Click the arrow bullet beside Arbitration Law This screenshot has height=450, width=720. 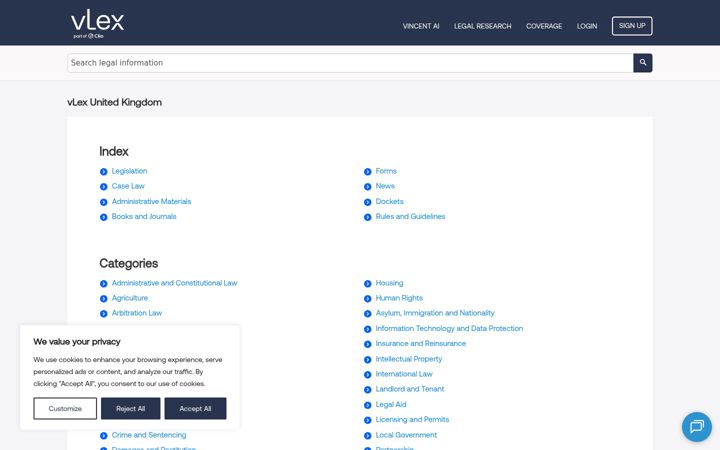pos(104,314)
